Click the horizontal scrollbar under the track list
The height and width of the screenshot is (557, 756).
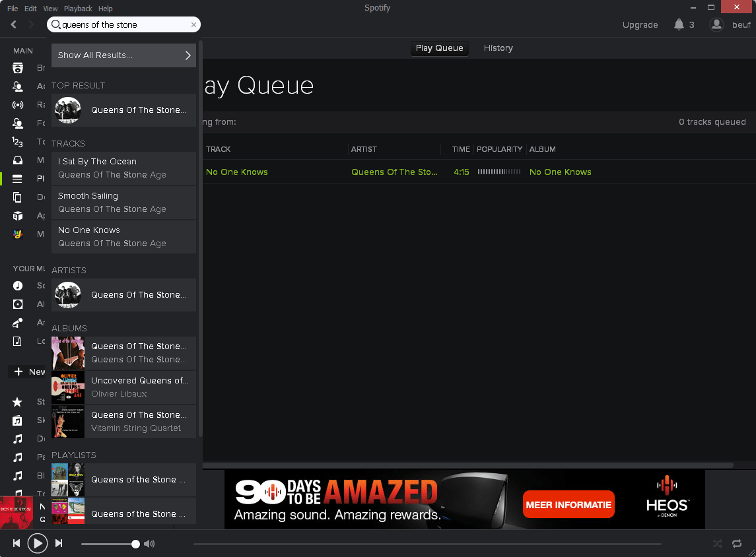(x=467, y=465)
